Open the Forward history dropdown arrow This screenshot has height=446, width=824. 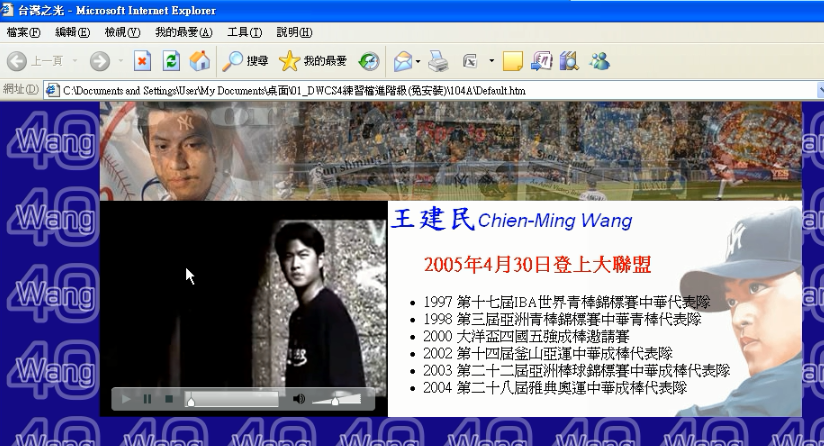pyautogui.click(x=120, y=61)
